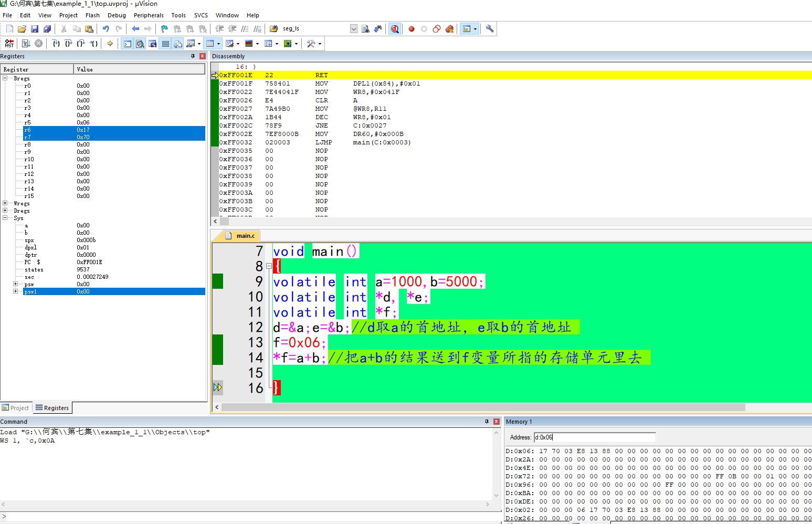
Task: Switch to the Project tab
Action: click(16, 408)
